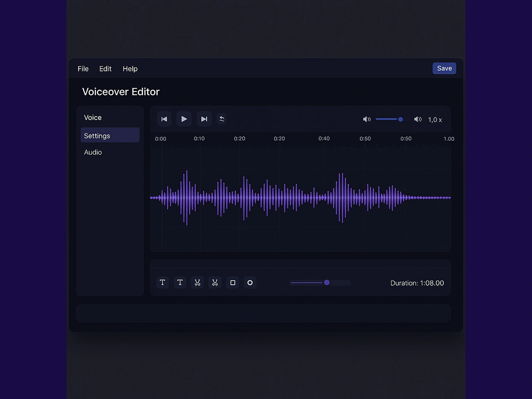Click the left speaker volume icon
This screenshot has width=532, height=399.
point(367,119)
